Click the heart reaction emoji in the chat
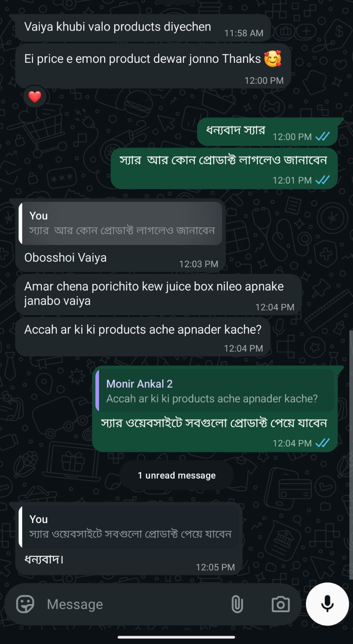The height and width of the screenshot is (644, 353). pyautogui.click(x=35, y=97)
